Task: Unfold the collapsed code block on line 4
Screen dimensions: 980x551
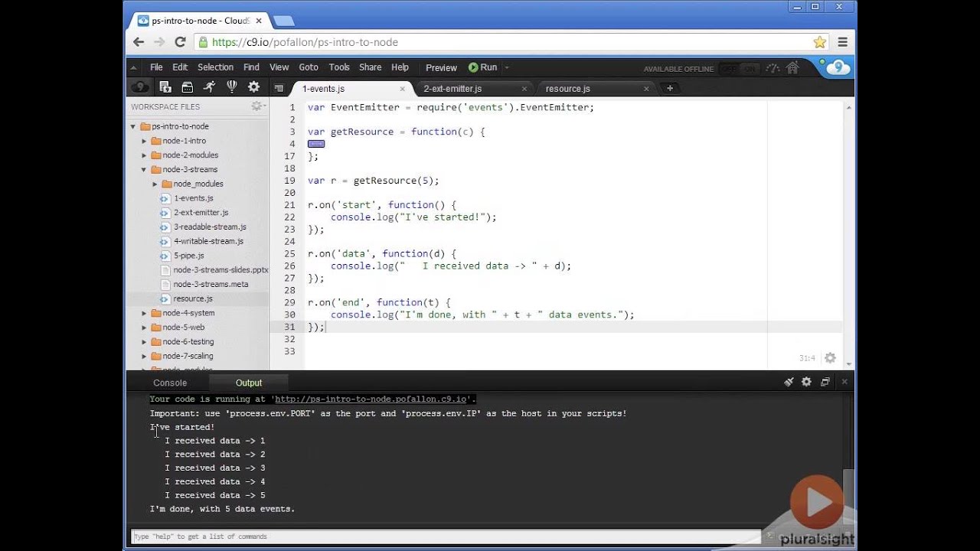Action: [x=316, y=144]
